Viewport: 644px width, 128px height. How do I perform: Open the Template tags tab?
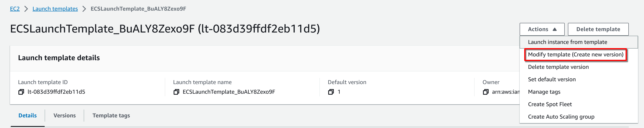(111, 116)
